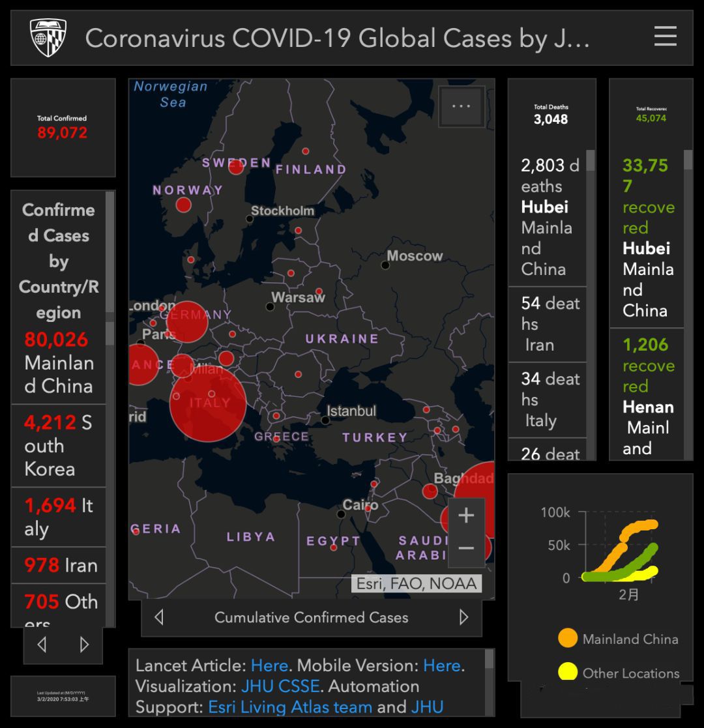Select the Germany case bubble on map
This screenshot has width=704, height=728.
[187, 322]
